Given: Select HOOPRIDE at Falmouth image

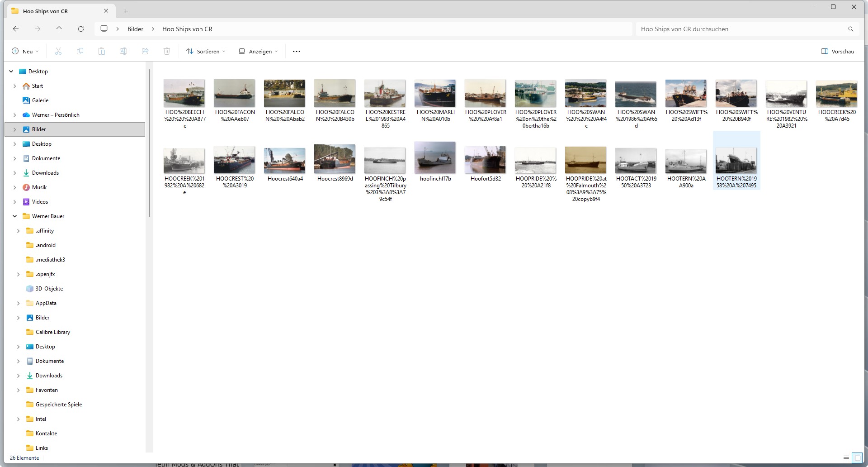Looking at the screenshot, I should (586, 160).
